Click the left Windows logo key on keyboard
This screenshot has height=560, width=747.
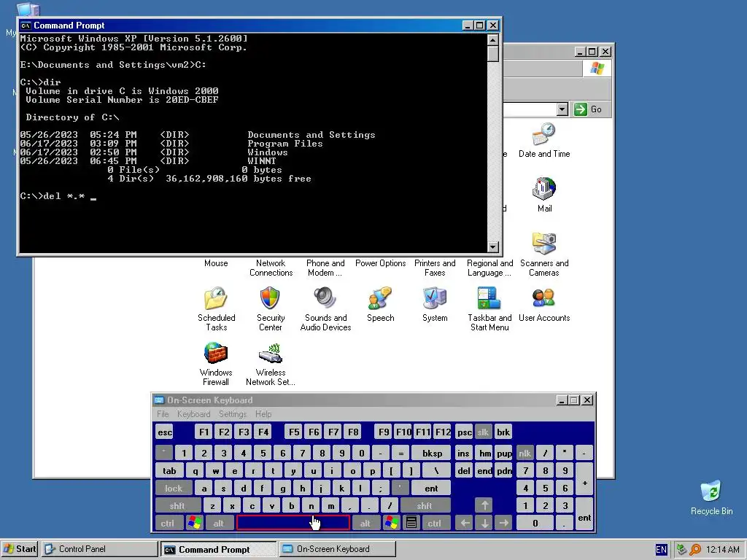pyautogui.click(x=194, y=523)
